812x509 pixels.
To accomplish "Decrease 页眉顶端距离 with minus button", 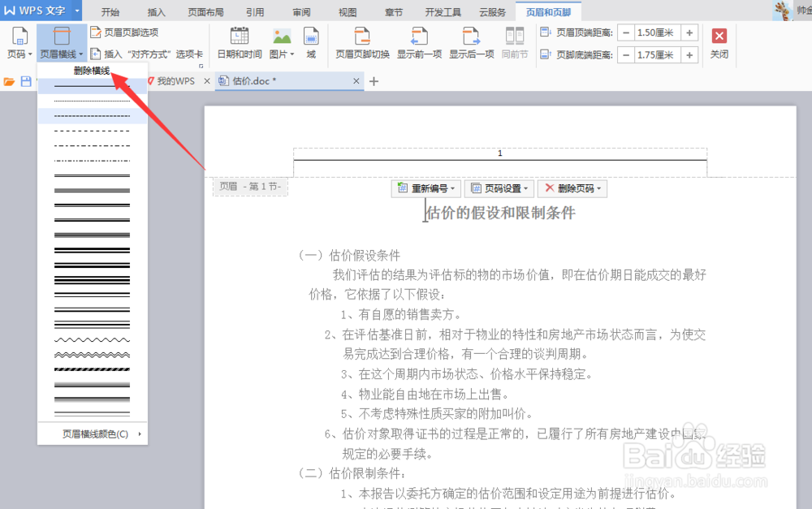I will (626, 32).
